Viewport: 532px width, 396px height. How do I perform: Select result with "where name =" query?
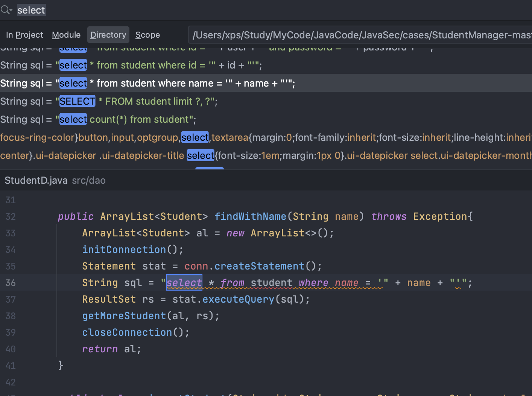point(147,83)
